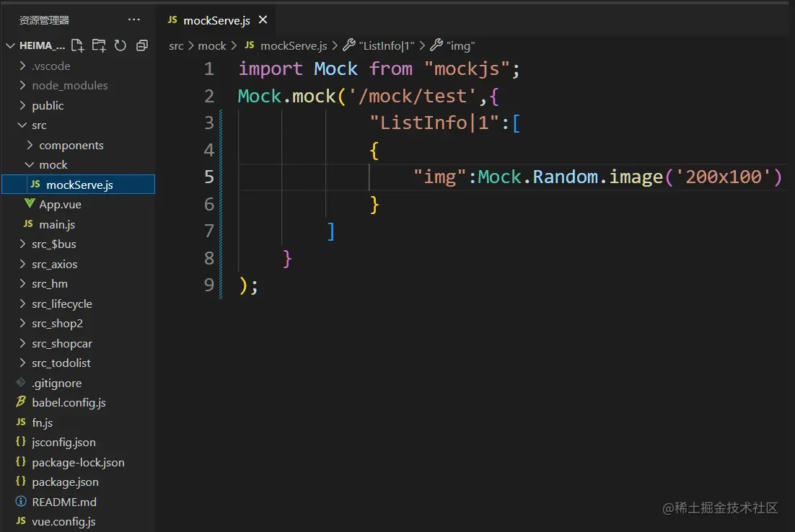Open main.js file in explorer
The height and width of the screenshot is (532, 795).
pos(79,224)
